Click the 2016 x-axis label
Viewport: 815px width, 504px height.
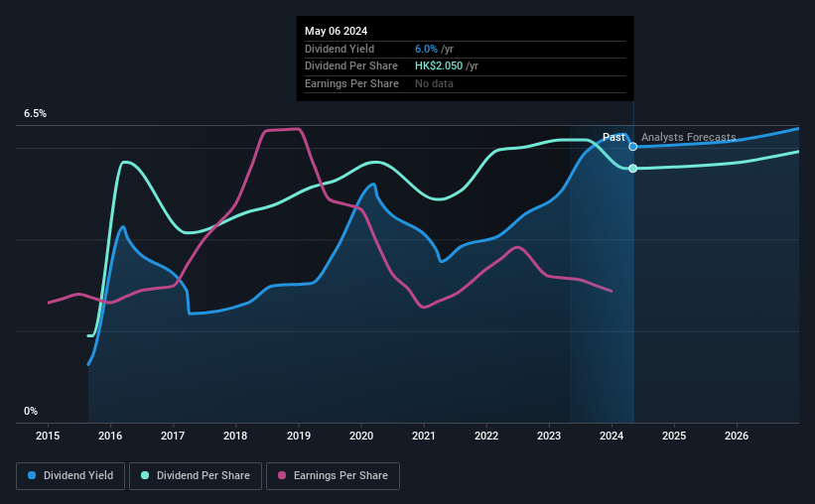click(110, 436)
